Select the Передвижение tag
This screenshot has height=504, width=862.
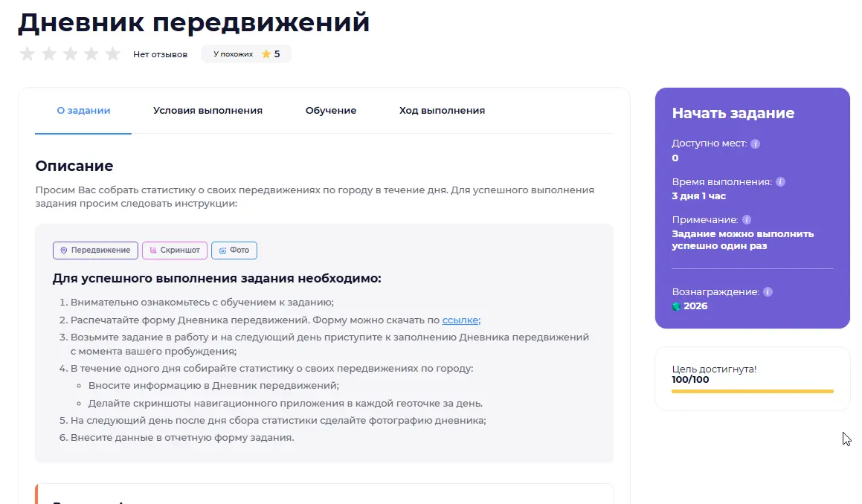pos(96,250)
